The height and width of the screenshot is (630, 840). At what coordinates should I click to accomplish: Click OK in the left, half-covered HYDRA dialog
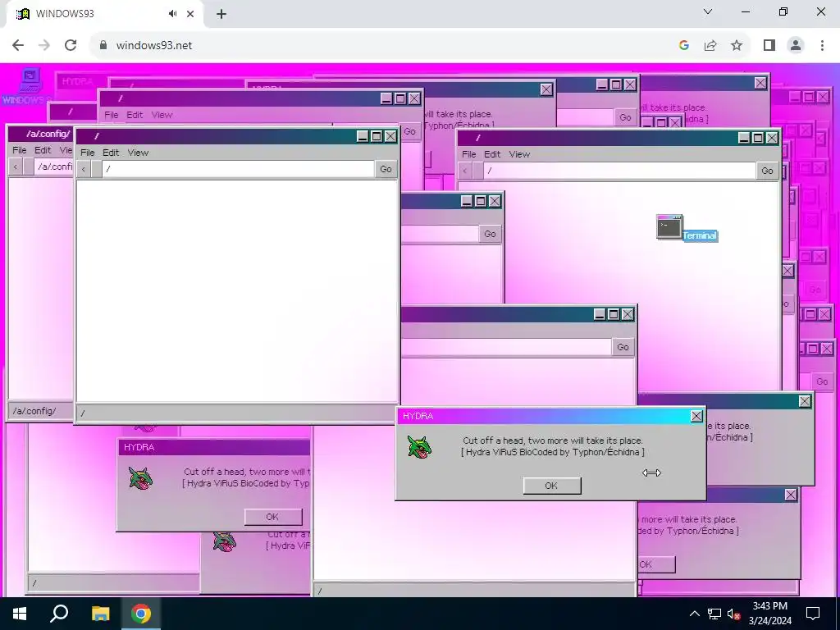(x=272, y=517)
